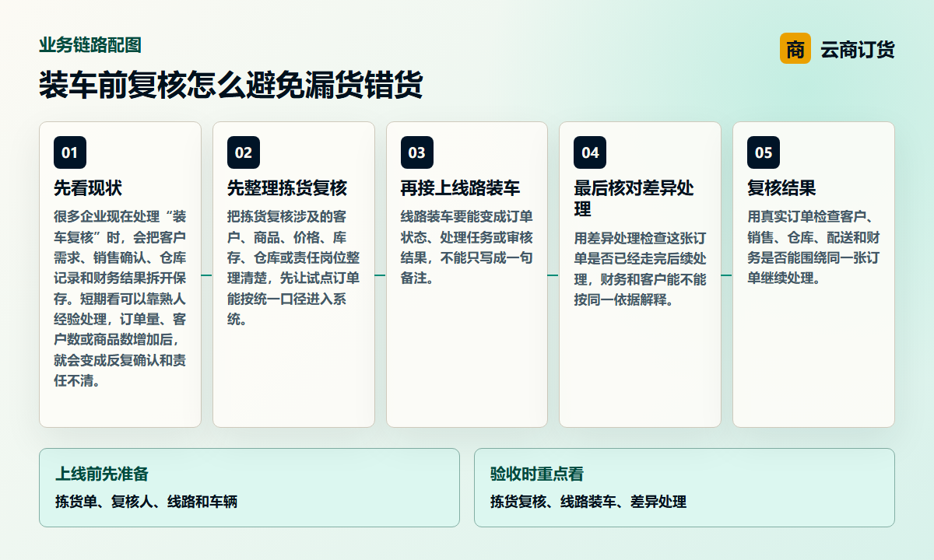Select the 复核结果 heading
Screen dimensions: 934x560
coord(781,188)
